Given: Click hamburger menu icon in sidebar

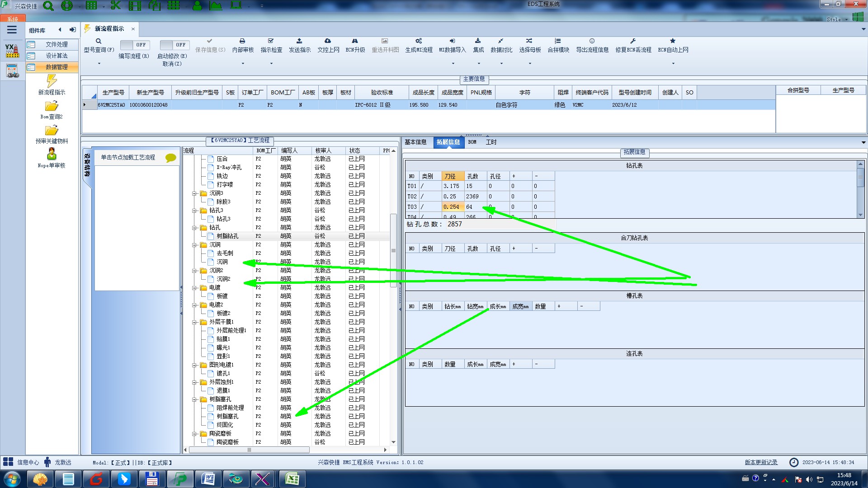Looking at the screenshot, I should [12, 30].
